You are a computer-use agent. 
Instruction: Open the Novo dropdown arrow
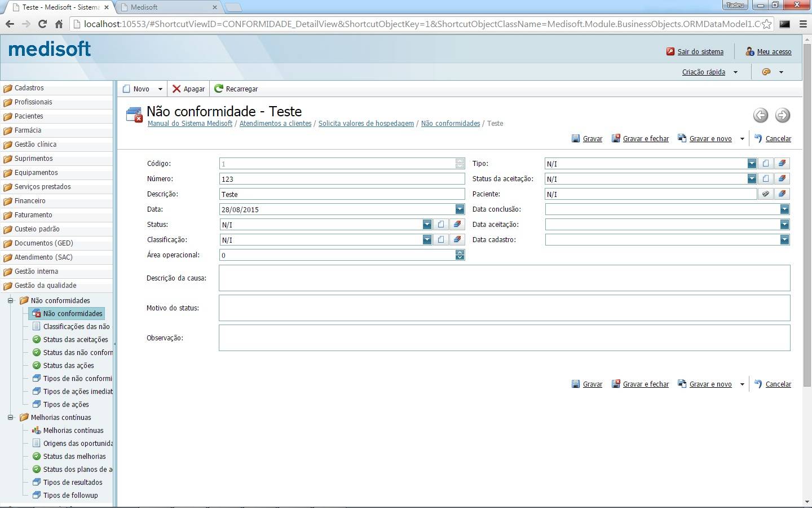coord(160,89)
